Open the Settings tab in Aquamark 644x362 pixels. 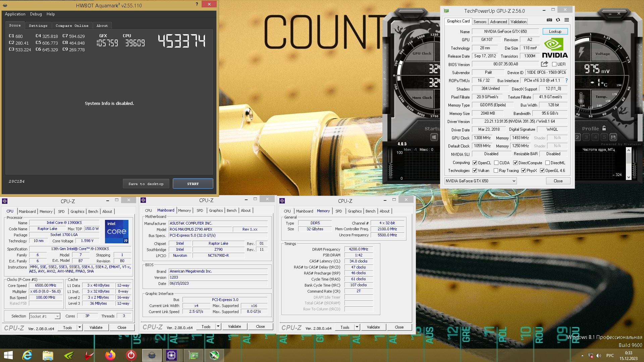(x=38, y=25)
